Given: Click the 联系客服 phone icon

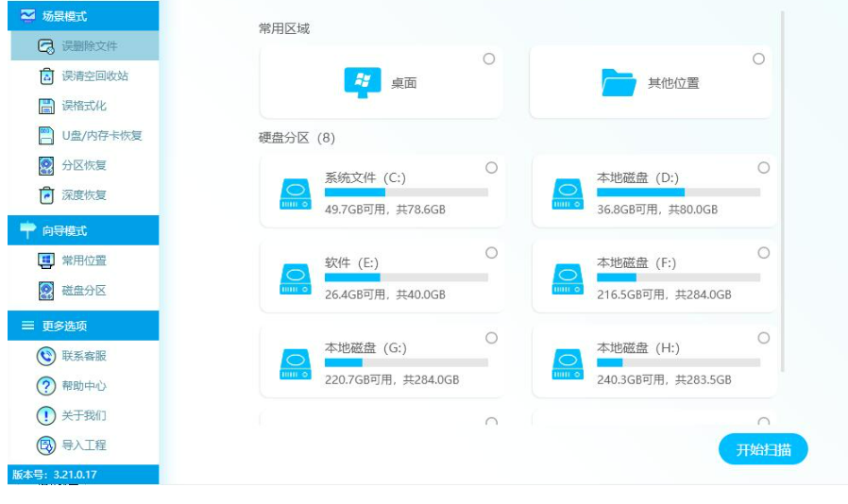Looking at the screenshot, I should (x=45, y=356).
